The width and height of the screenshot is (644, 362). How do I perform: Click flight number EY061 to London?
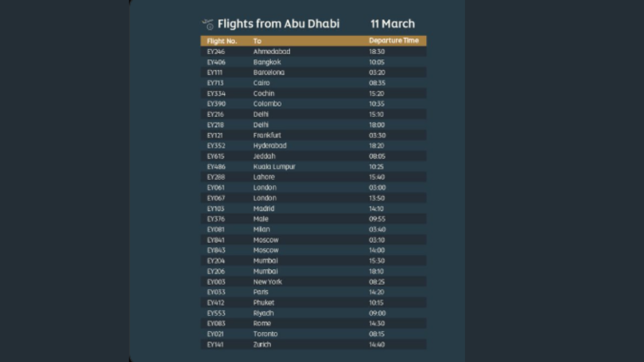point(216,188)
